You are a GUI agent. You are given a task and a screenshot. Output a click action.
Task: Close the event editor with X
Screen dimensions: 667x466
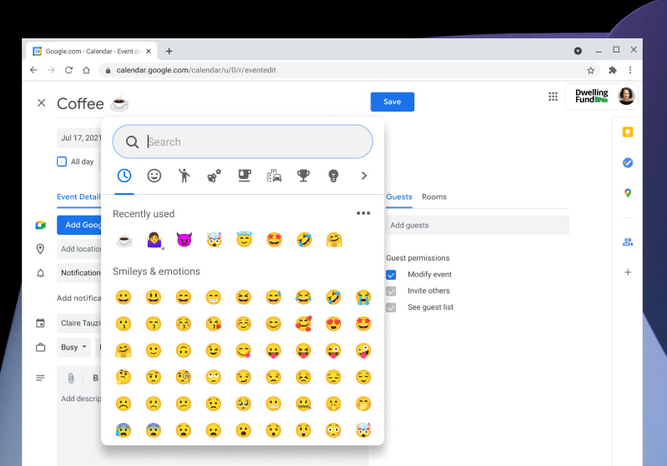(x=41, y=103)
